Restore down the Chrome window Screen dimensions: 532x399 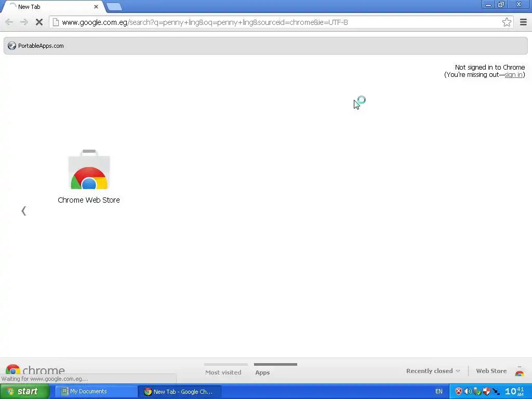click(501, 4)
